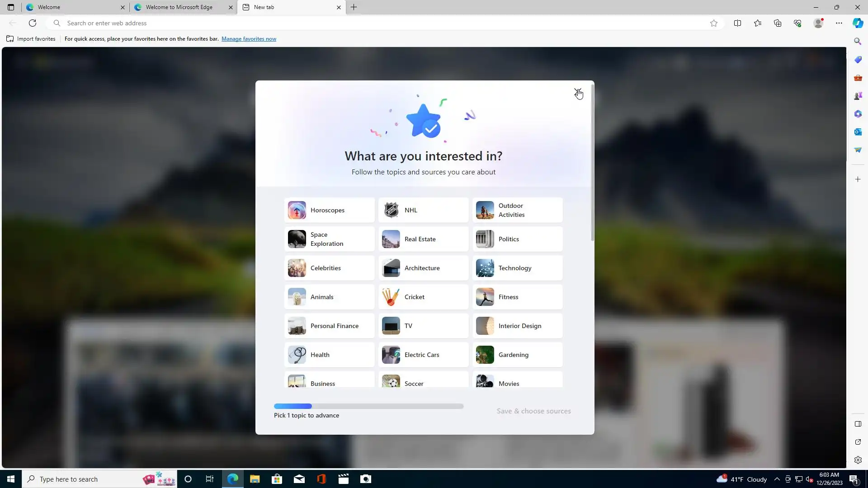868x488 pixels.
Task: Open Outlook in the Edge sidebar
Action: pos(858,132)
